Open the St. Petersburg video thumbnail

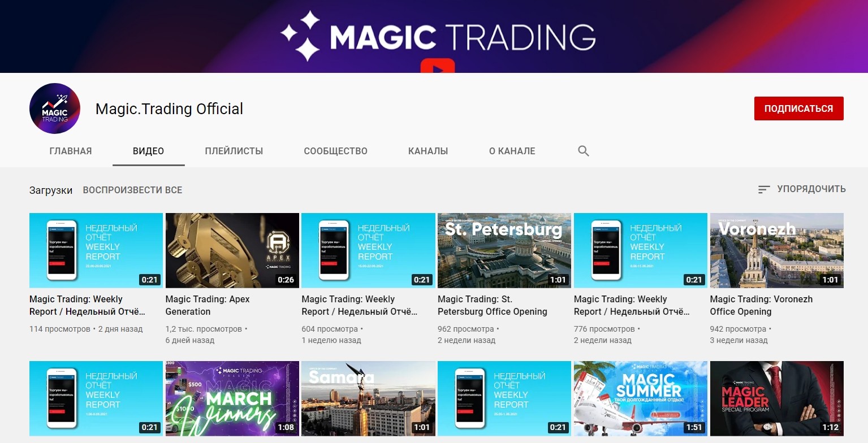point(504,250)
